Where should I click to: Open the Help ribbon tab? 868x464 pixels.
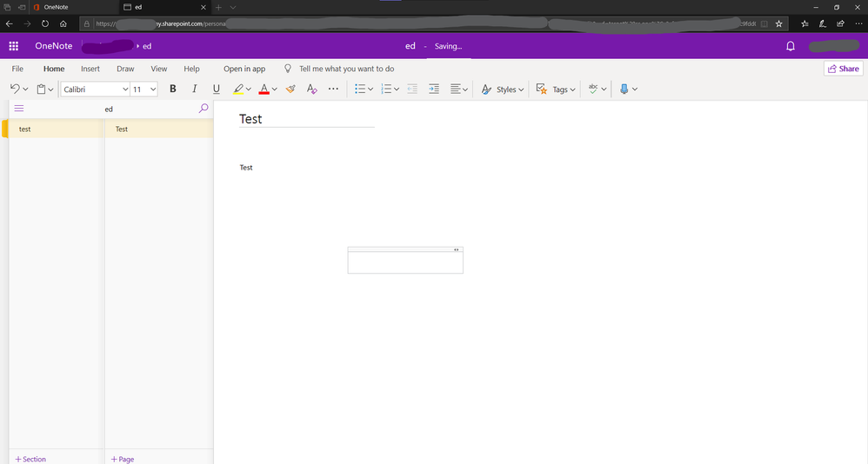[191, 69]
